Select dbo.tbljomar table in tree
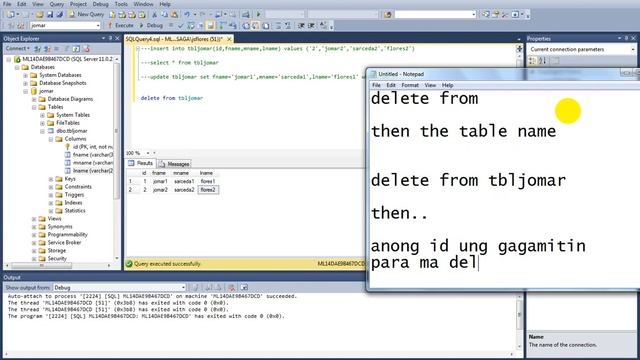The height and width of the screenshot is (360, 640). pos(72,131)
